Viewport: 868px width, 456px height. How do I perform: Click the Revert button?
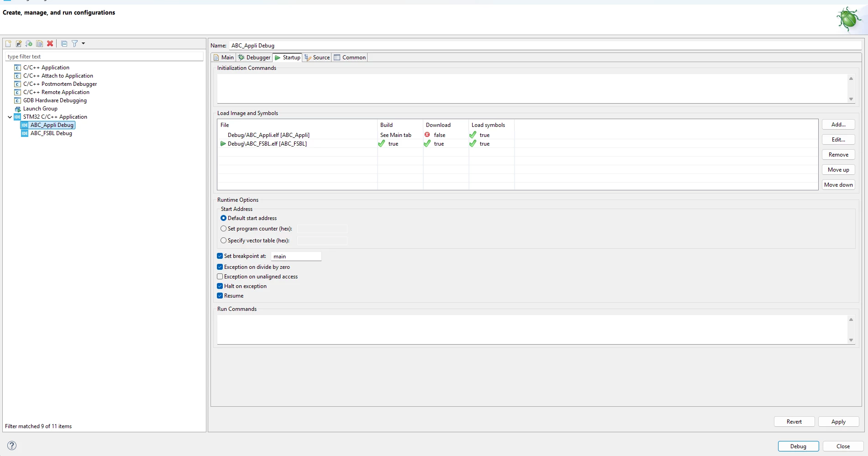pos(794,422)
